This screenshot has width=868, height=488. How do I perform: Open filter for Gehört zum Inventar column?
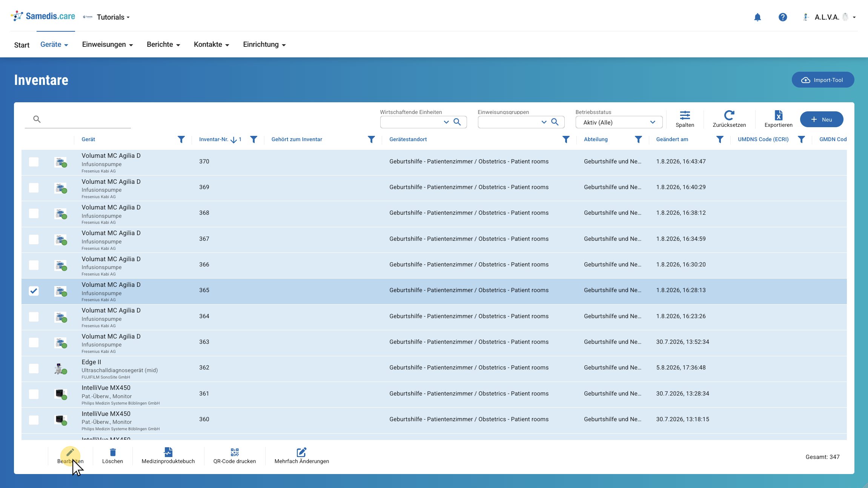point(372,140)
